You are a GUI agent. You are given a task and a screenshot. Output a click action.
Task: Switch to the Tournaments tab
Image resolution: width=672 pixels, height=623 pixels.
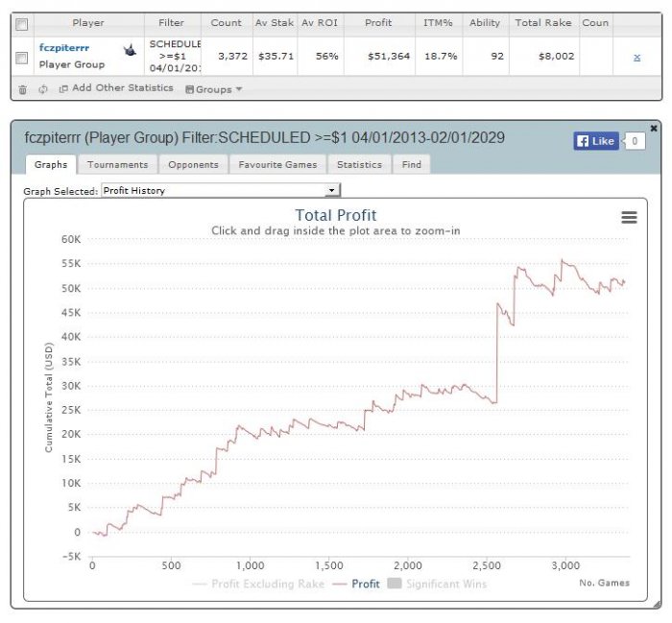[117, 164]
